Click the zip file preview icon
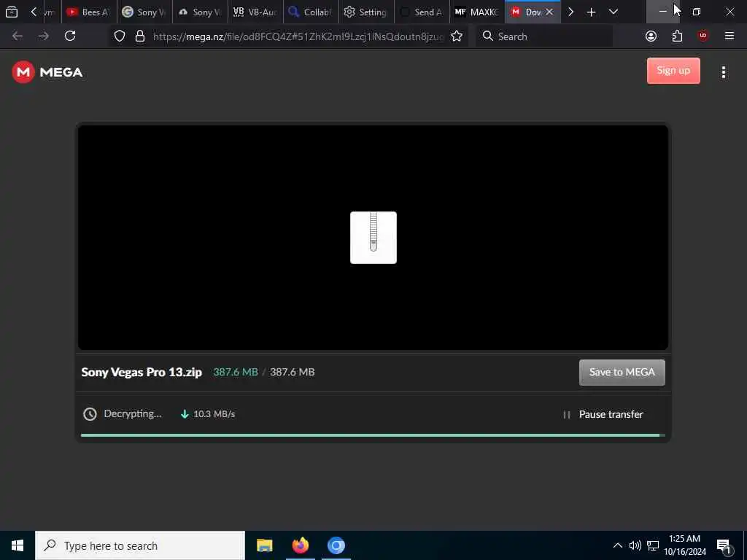 373,237
